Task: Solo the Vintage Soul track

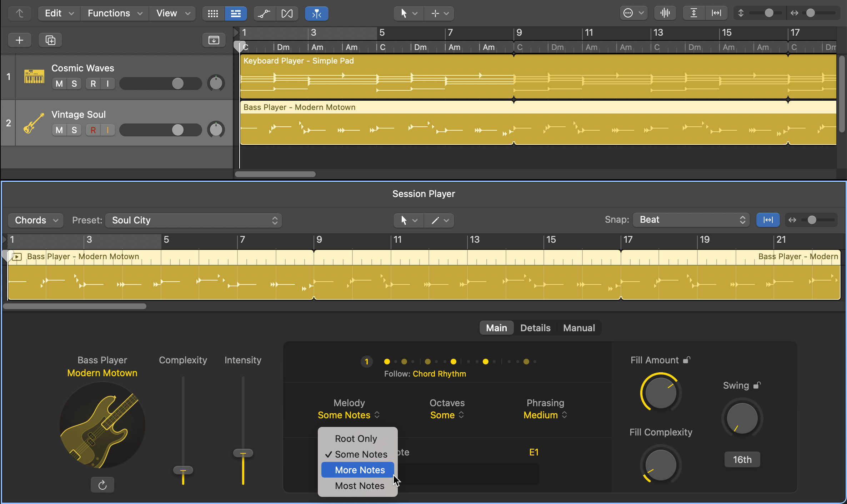Action: point(74,130)
